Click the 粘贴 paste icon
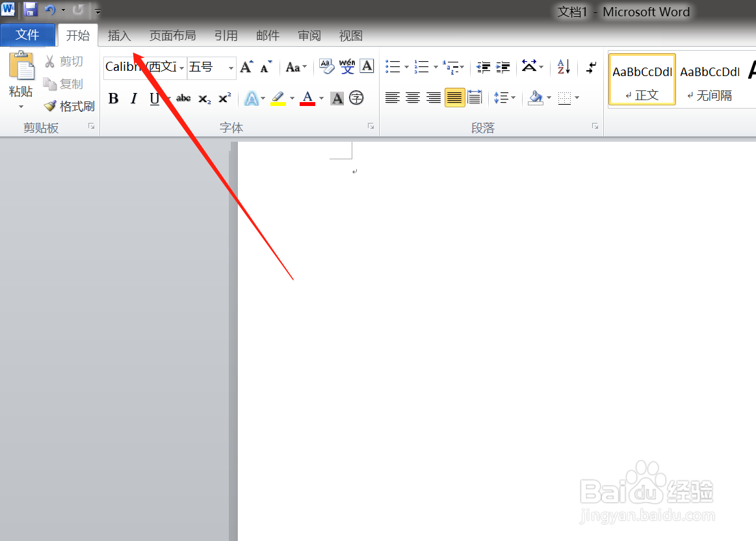The width and height of the screenshot is (756, 541). [x=21, y=66]
